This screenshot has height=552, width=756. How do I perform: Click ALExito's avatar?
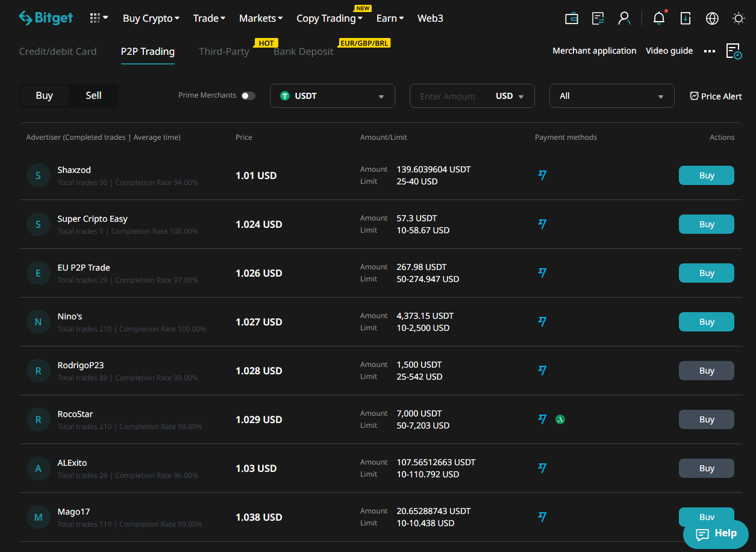(39, 469)
